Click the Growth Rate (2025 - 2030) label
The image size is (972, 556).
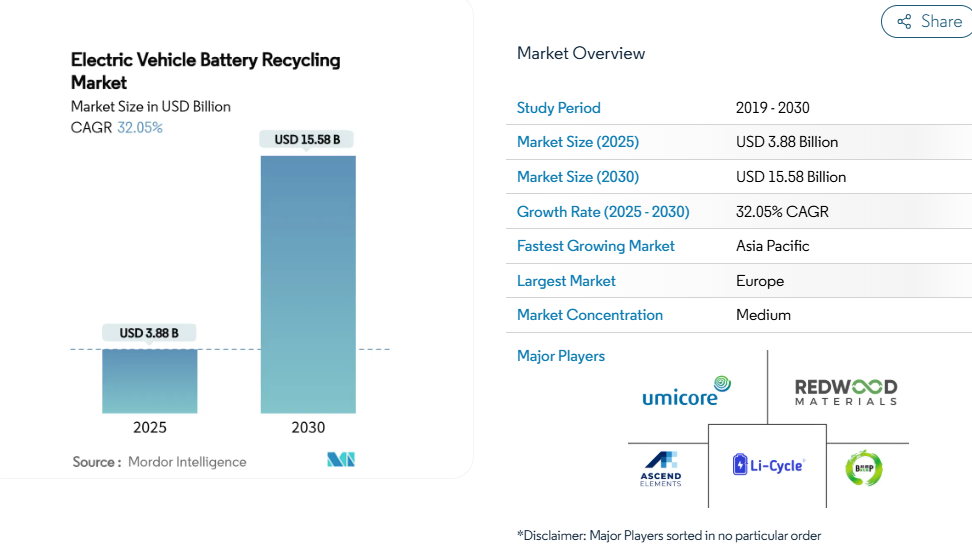[x=602, y=212]
